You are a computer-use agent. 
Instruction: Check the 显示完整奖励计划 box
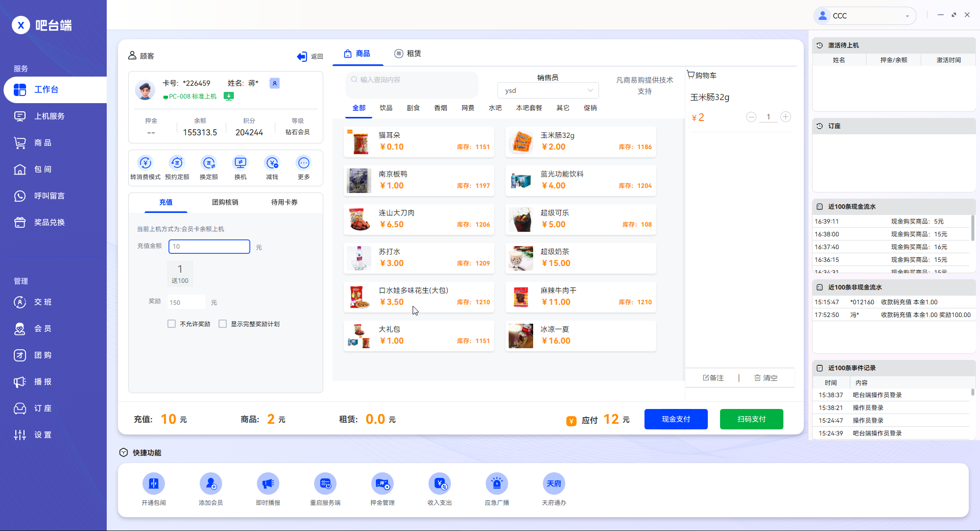(x=223, y=324)
